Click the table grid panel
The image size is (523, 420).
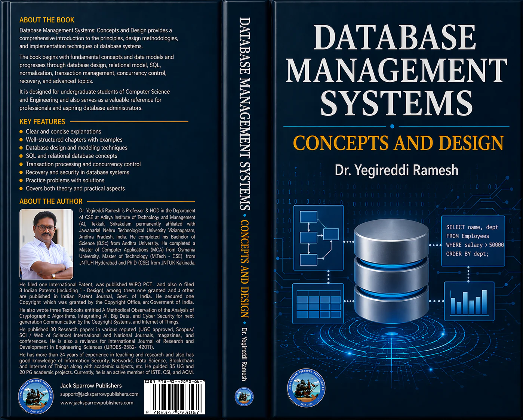318,303
